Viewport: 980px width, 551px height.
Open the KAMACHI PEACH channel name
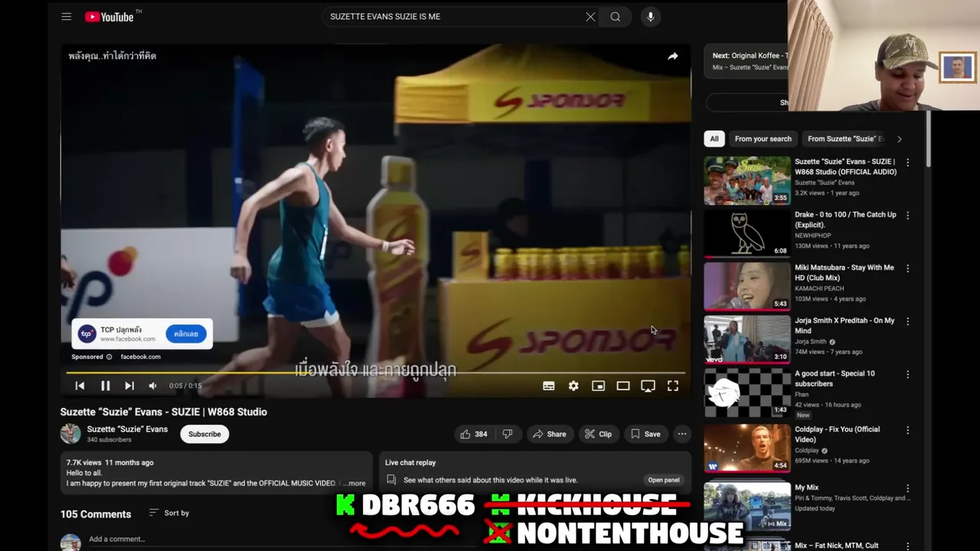[x=819, y=289]
